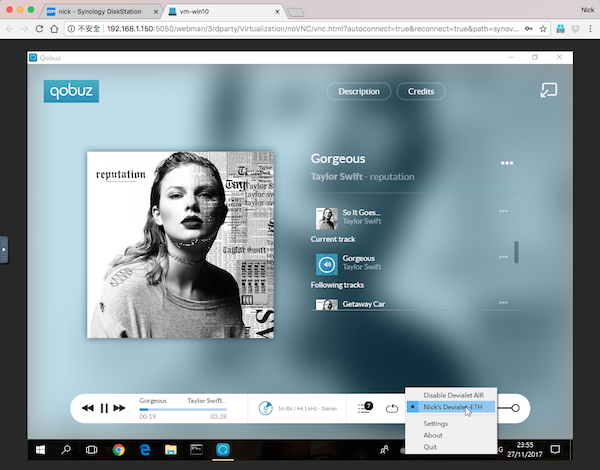Launch Chrome from Windows taskbar
This screenshot has height=470, width=600.
119,450
